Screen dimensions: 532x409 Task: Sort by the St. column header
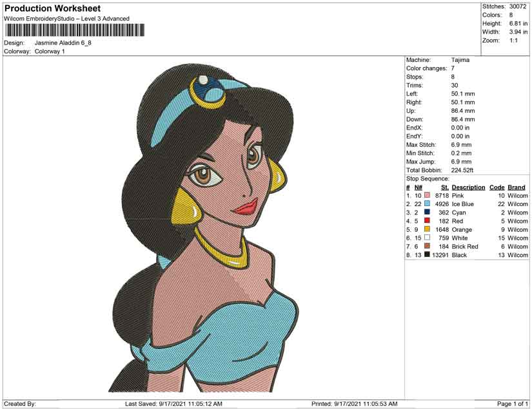pos(444,187)
